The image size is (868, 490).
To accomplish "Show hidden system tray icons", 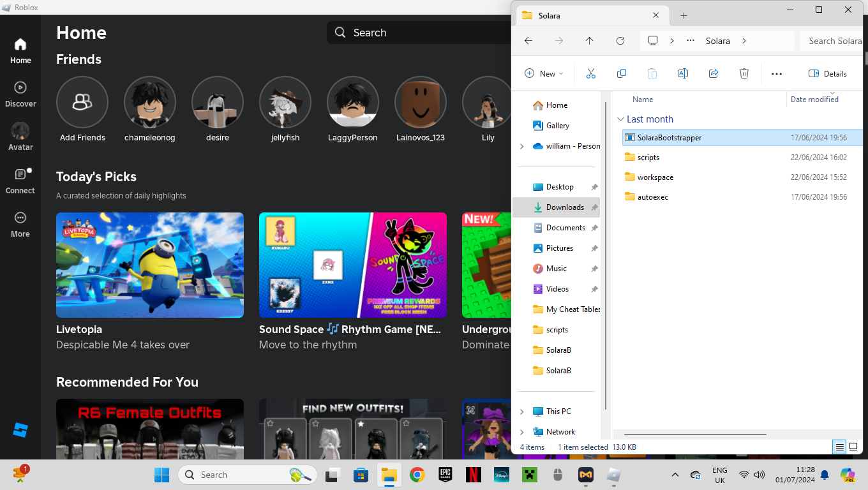I will click(x=675, y=475).
